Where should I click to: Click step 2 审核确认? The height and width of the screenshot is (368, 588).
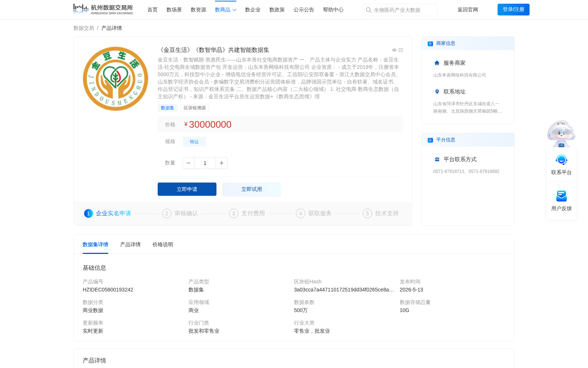(x=180, y=213)
